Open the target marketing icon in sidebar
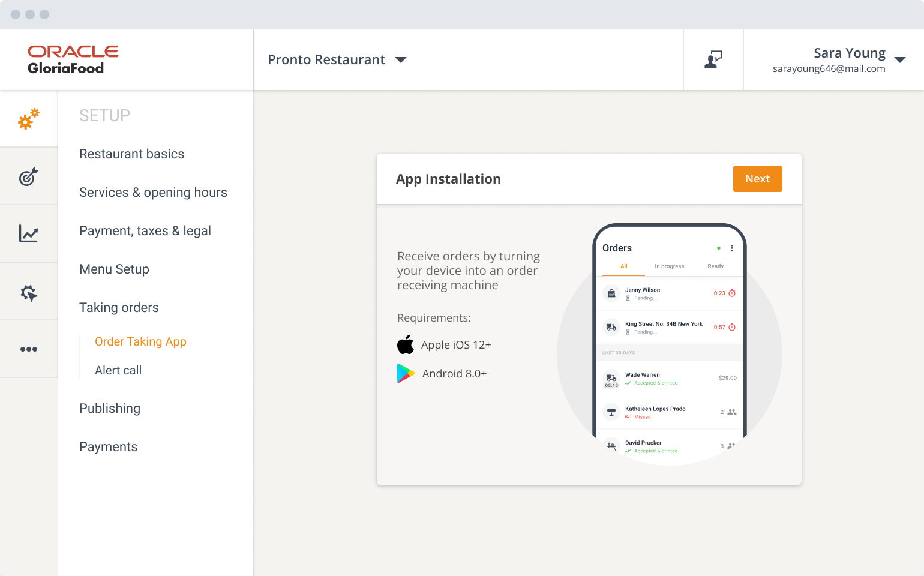Screen dimensions: 924x576 [28, 176]
